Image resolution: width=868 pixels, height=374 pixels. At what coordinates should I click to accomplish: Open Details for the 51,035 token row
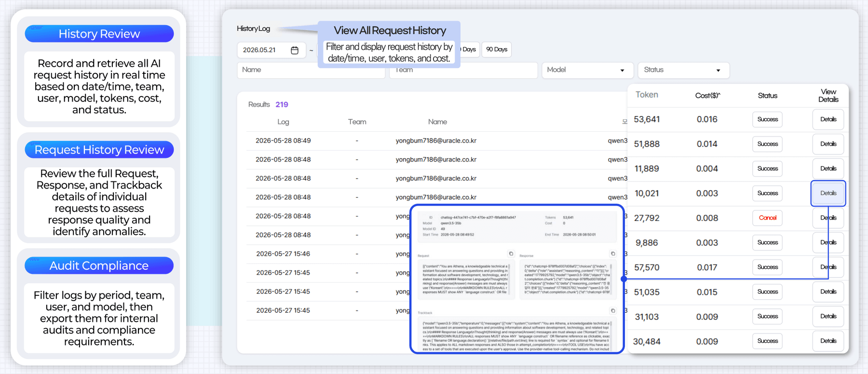[x=828, y=291]
